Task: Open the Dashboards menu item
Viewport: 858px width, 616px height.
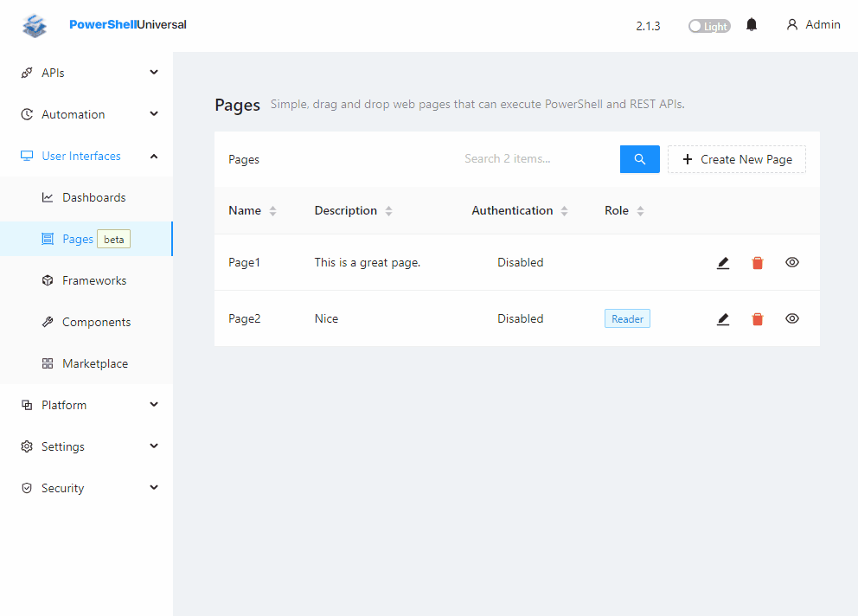Action: (86, 197)
